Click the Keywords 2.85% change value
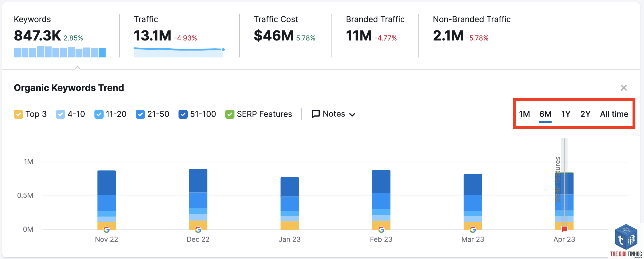The height and width of the screenshot is (259, 644). click(x=73, y=38)
